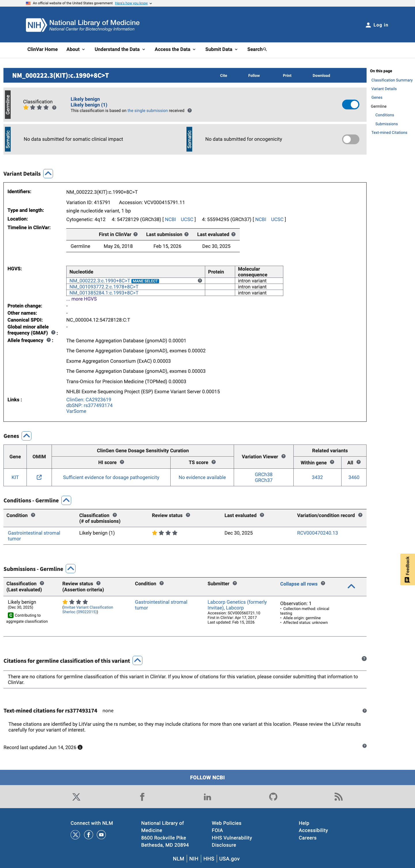Collapse the Genes section

(26, 436)
